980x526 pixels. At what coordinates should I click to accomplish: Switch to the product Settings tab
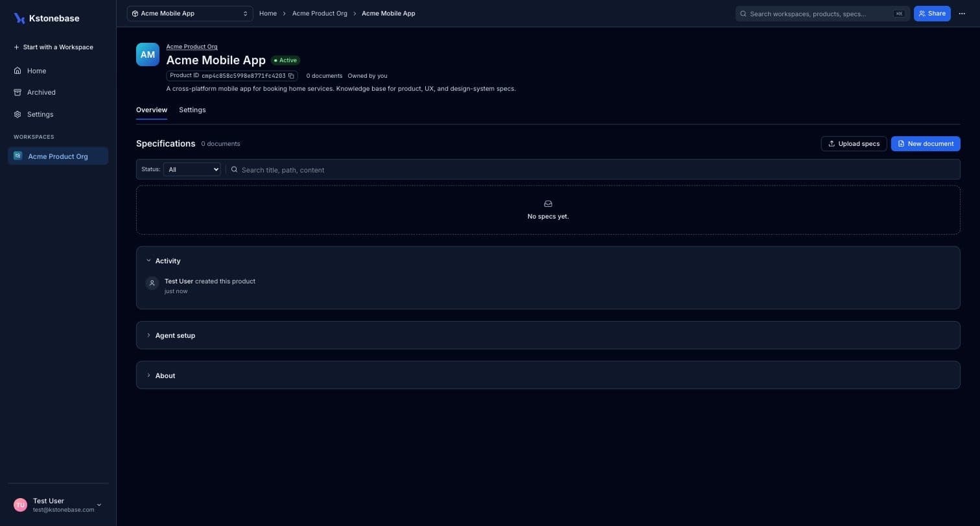pos(192,110)
